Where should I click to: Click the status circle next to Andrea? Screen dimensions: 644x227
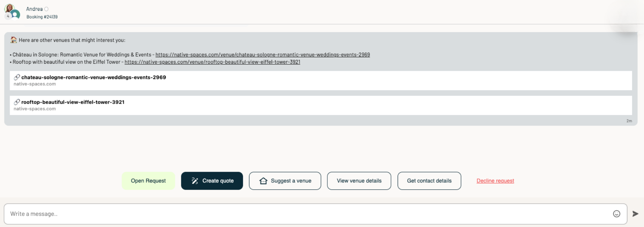pos(46,9)
